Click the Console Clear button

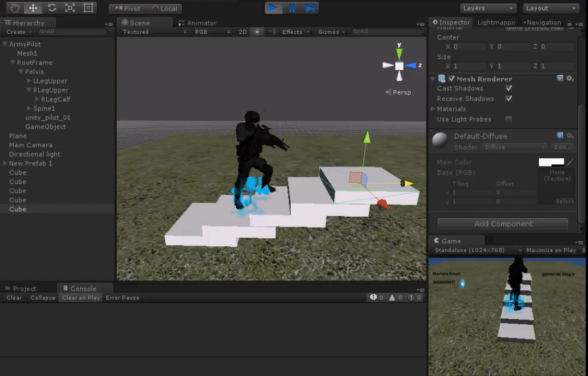click(14, 297)
